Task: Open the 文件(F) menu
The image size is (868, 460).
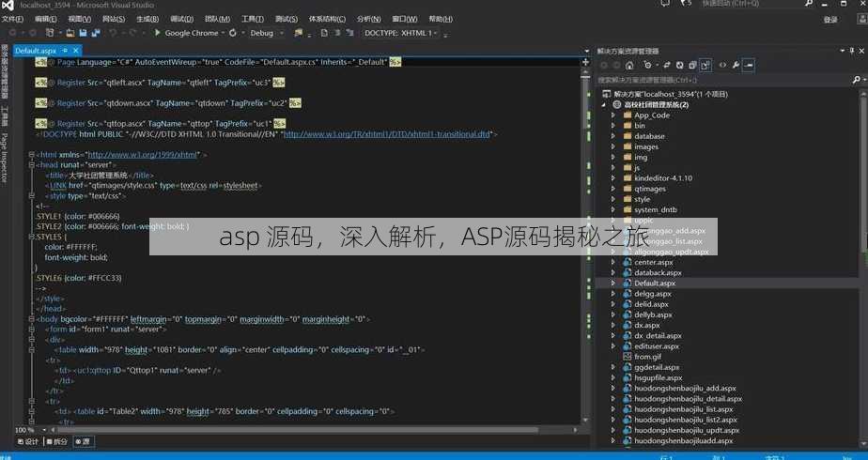Action: point(12,19)
